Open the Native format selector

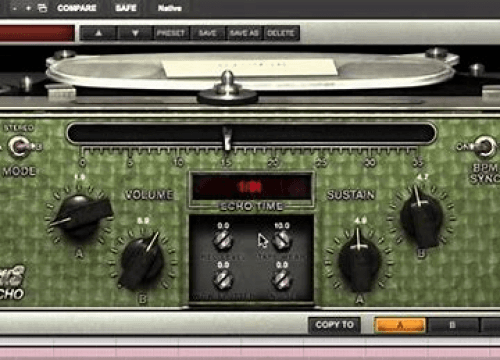(170, 8)
